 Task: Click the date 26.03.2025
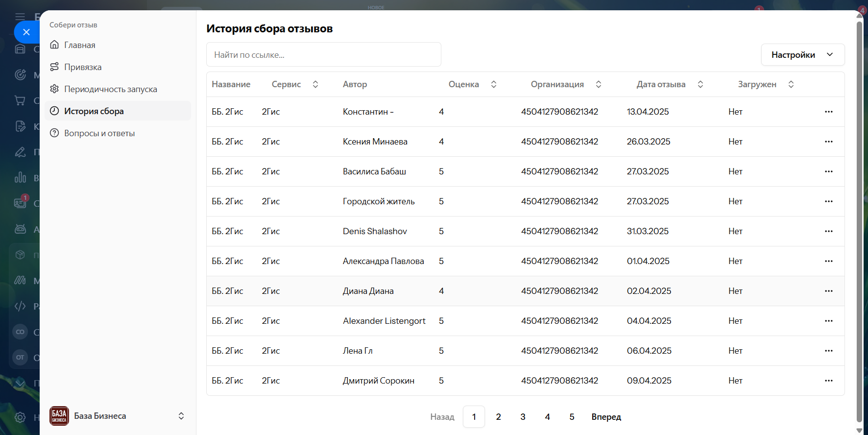click(649, 142)
